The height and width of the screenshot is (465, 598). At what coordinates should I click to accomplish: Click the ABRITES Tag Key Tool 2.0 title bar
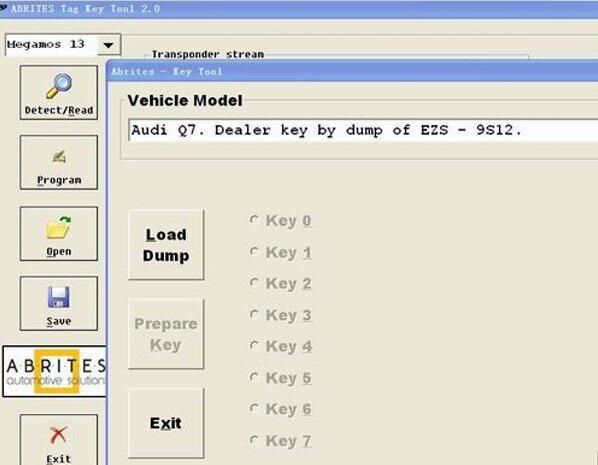(299, 9)
